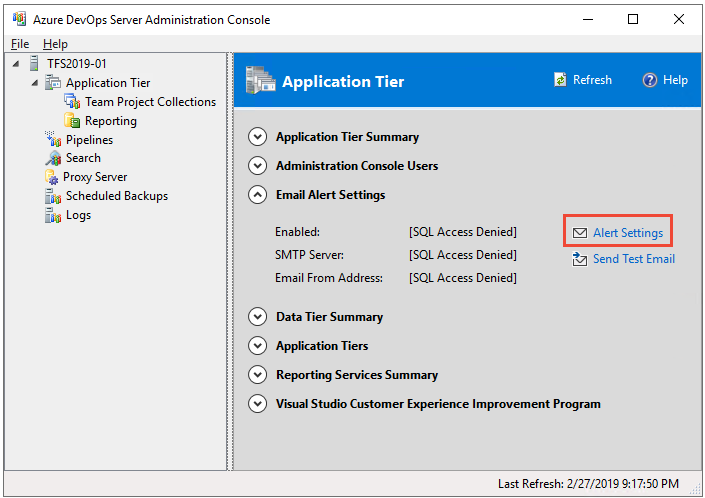Click the Help question mark icon
The height and width of the screenshot is (498, 705).
click(x=649, y=80)
